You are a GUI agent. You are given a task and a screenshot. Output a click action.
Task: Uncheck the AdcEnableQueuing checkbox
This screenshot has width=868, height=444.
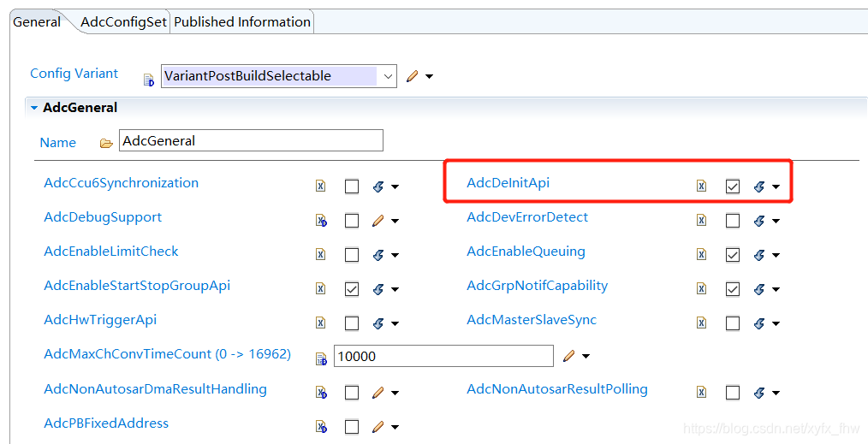(733, 255)
